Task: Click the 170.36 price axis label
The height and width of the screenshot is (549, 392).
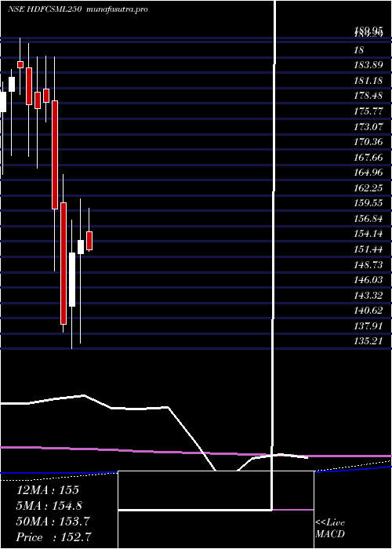Action: (368, 142)
